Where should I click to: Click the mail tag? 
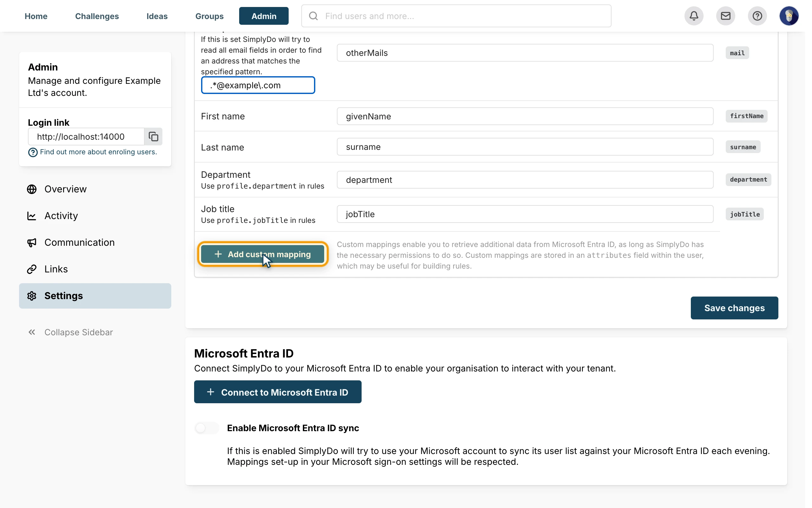coord(737,53)
